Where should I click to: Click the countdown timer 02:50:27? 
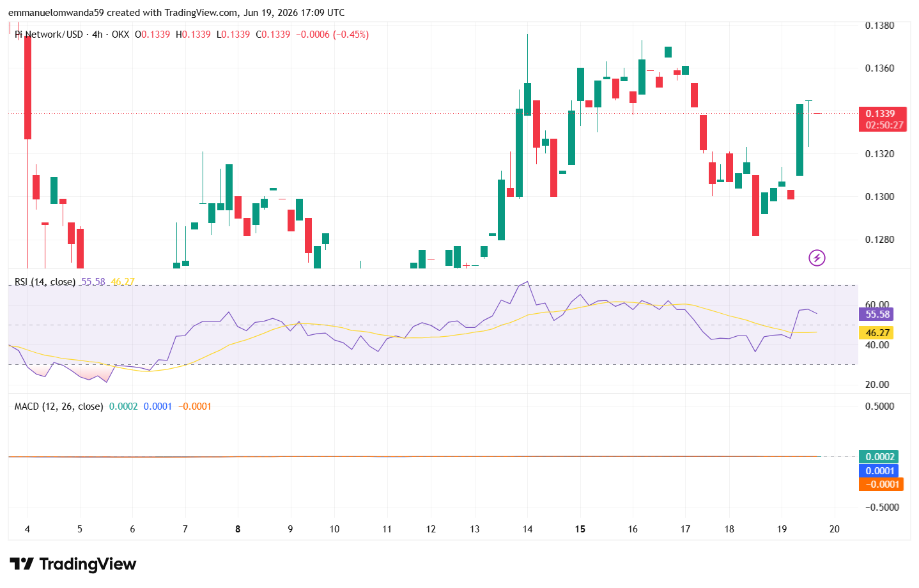point(884,125)
